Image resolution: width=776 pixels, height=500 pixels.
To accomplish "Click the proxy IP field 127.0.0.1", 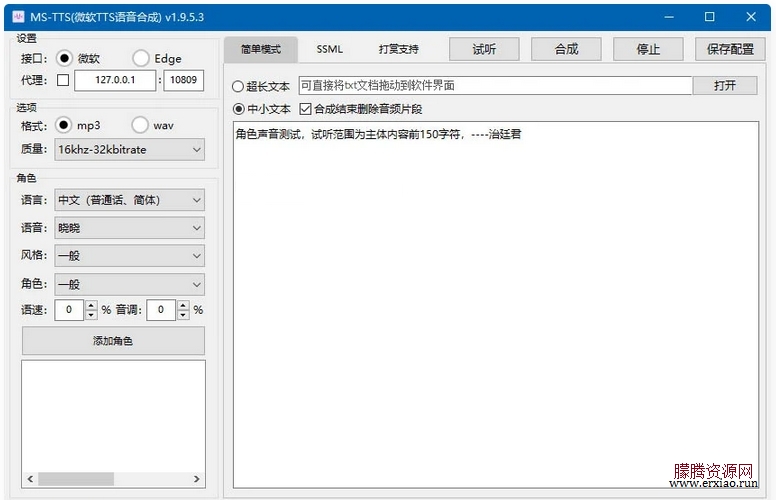I will pyautogui.click(x=115, y=80).
